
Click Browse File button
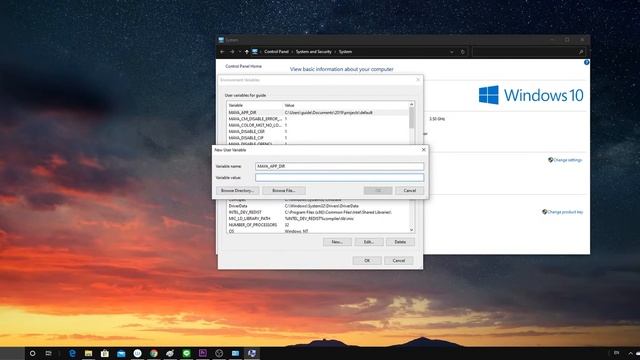[x=284, y=191]
